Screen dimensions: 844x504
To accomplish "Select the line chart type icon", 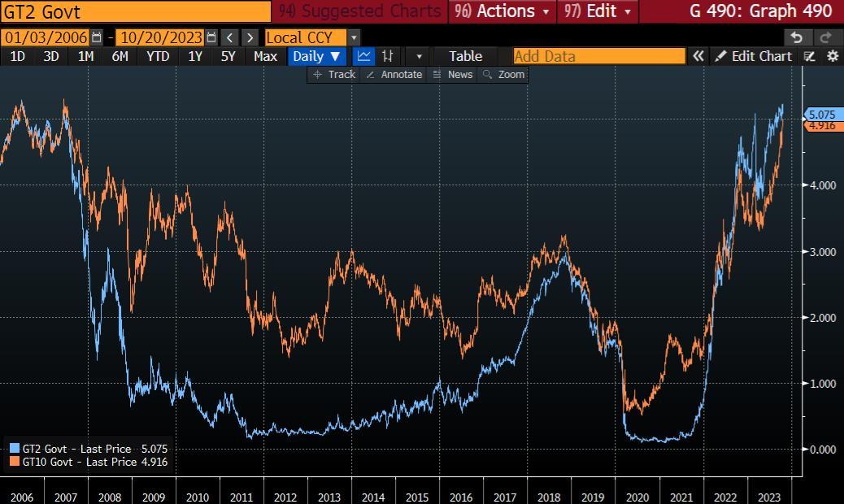I will pyautogui.click(x=364, y=56).
